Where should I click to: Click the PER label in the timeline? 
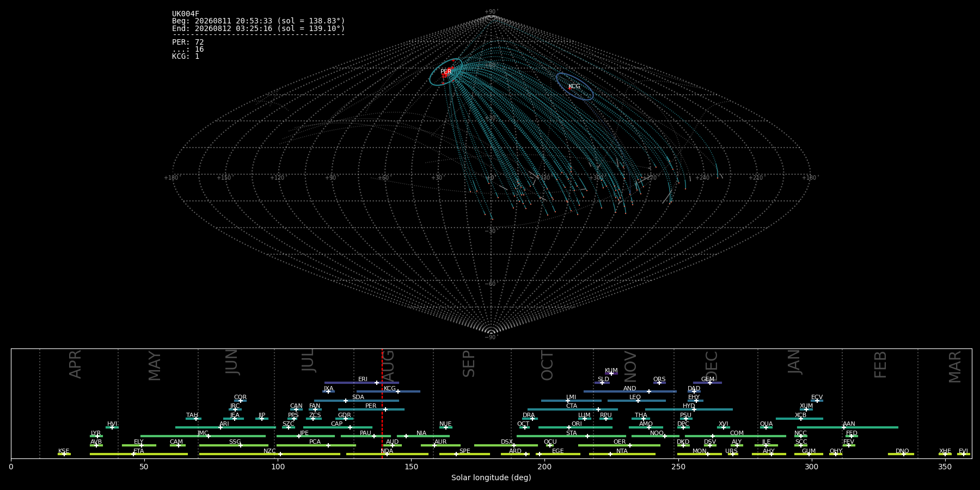(x=371, y=406)
